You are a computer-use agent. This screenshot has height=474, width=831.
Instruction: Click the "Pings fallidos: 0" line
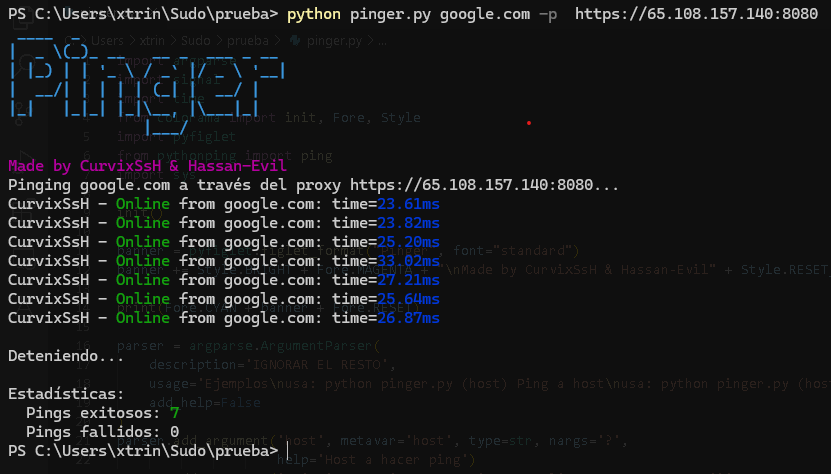(x=102, y=432)
